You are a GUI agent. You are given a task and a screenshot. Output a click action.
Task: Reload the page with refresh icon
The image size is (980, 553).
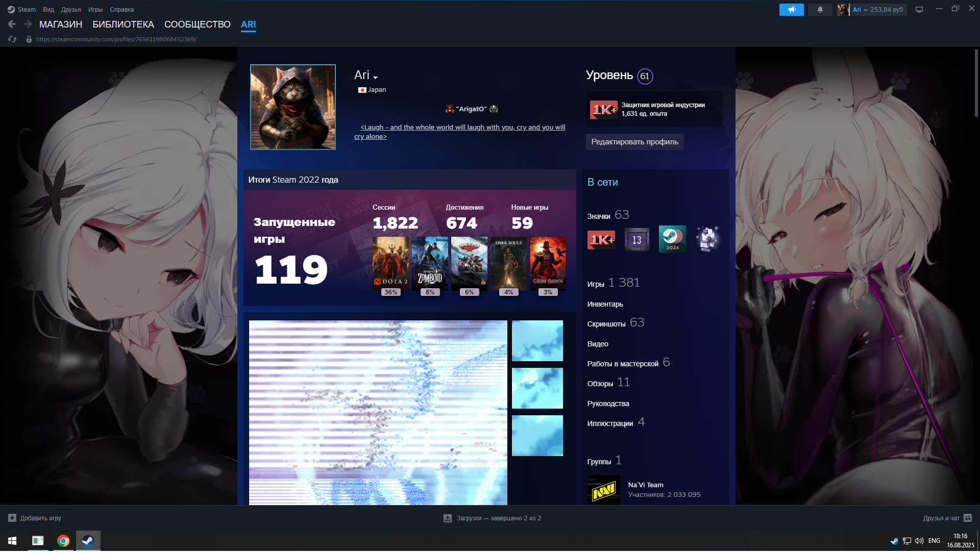point(12,39)
